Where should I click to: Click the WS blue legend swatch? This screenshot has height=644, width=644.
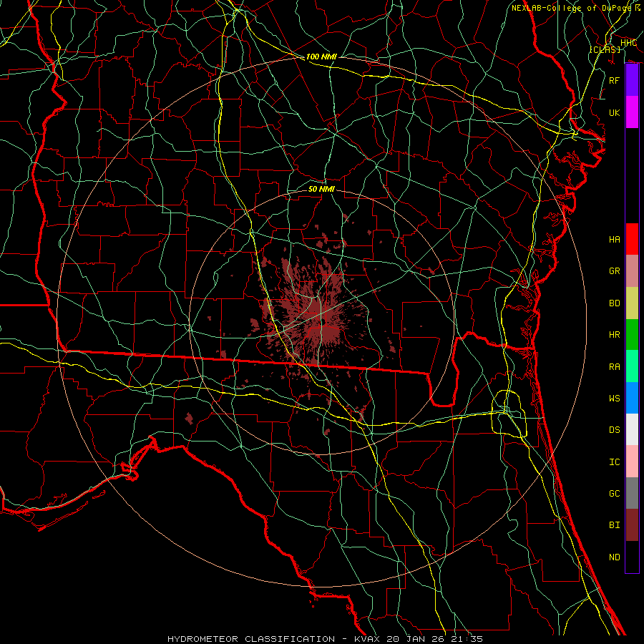coord(632,398)
